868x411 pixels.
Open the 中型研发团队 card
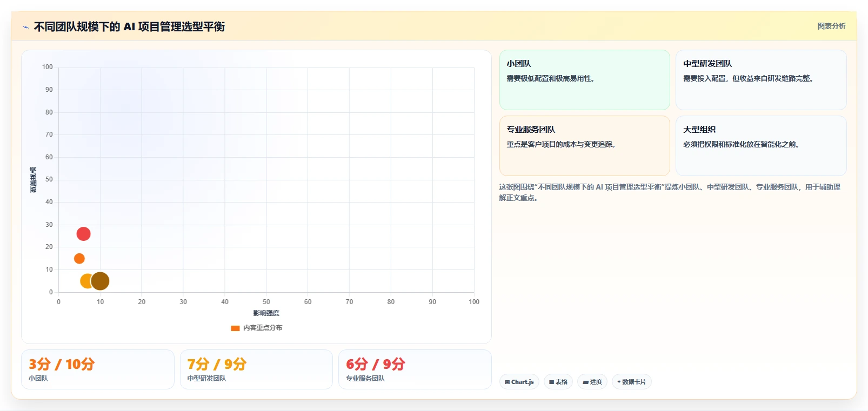coord(761,80)
